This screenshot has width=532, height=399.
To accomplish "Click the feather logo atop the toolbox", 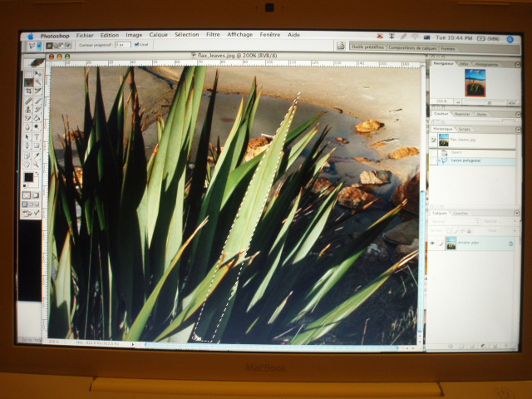I will coord(35,62).
